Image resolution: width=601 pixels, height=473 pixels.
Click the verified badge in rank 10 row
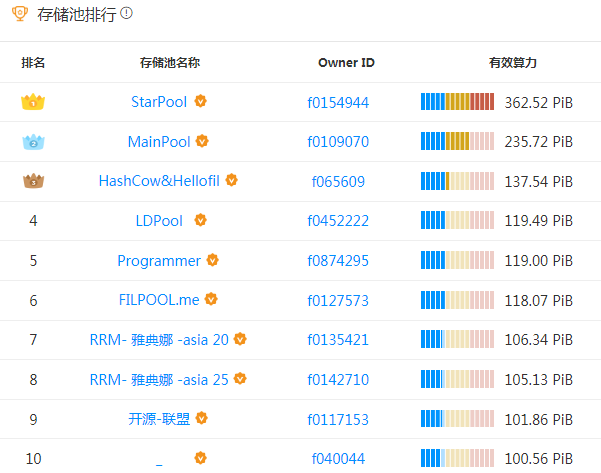point(200,458)
